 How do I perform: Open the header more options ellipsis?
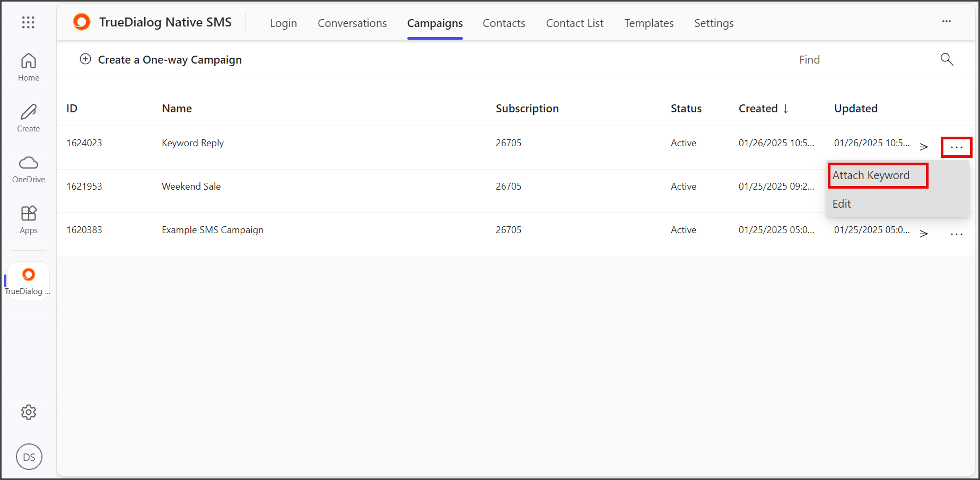point(947,21)
